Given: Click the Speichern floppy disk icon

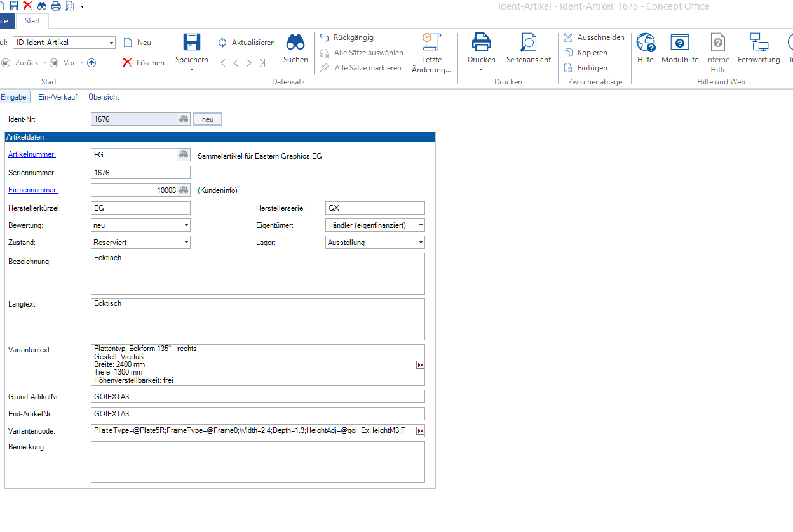Looking at the screenshot, I should [192, 43].
